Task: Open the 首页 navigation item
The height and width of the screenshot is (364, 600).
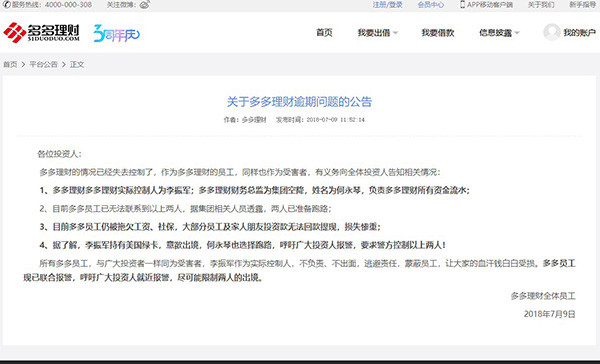Action: point(324,33)
